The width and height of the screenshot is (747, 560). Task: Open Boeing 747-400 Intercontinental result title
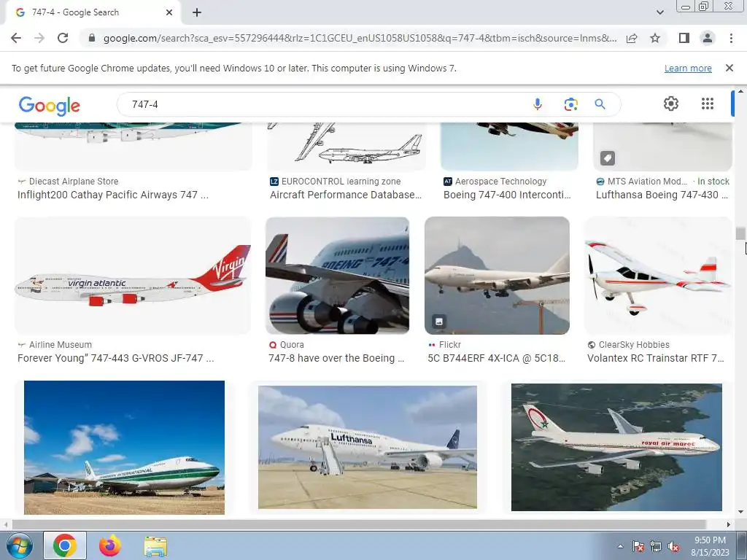pos(507,195)
